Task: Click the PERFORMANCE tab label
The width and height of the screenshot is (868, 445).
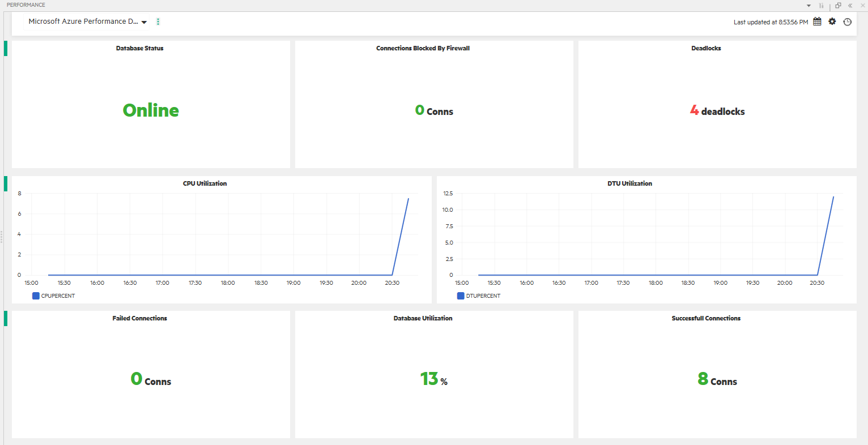Action: [25, 5]
